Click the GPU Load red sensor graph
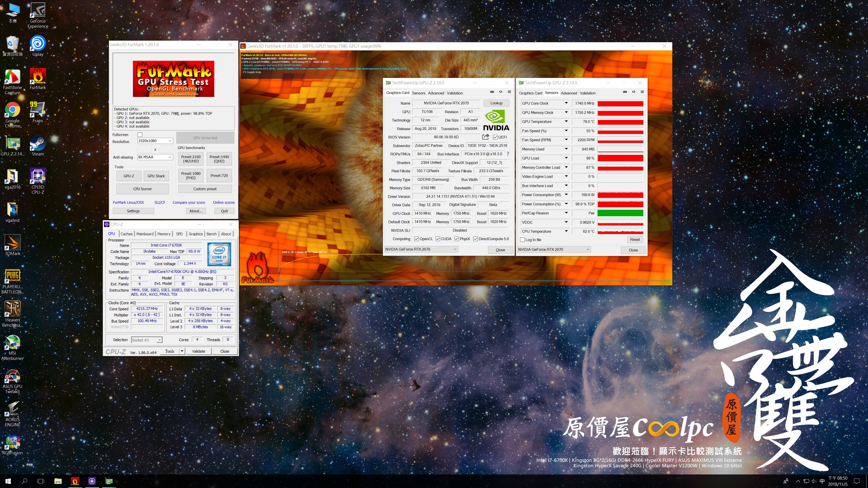 tap(620, 158)
